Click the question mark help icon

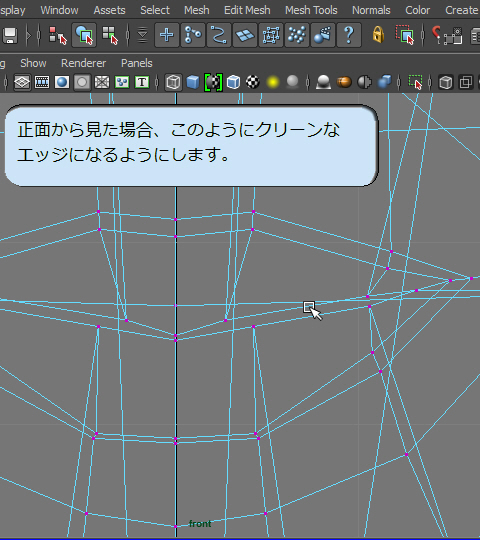coord(349,35)
